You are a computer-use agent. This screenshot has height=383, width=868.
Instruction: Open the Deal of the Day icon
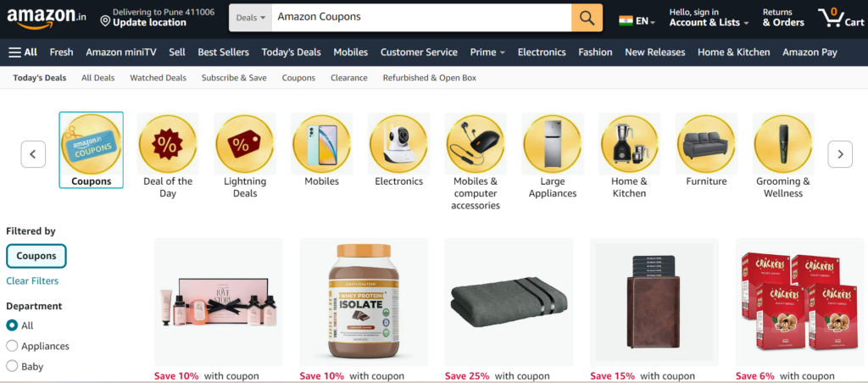[x=168, y=144]
